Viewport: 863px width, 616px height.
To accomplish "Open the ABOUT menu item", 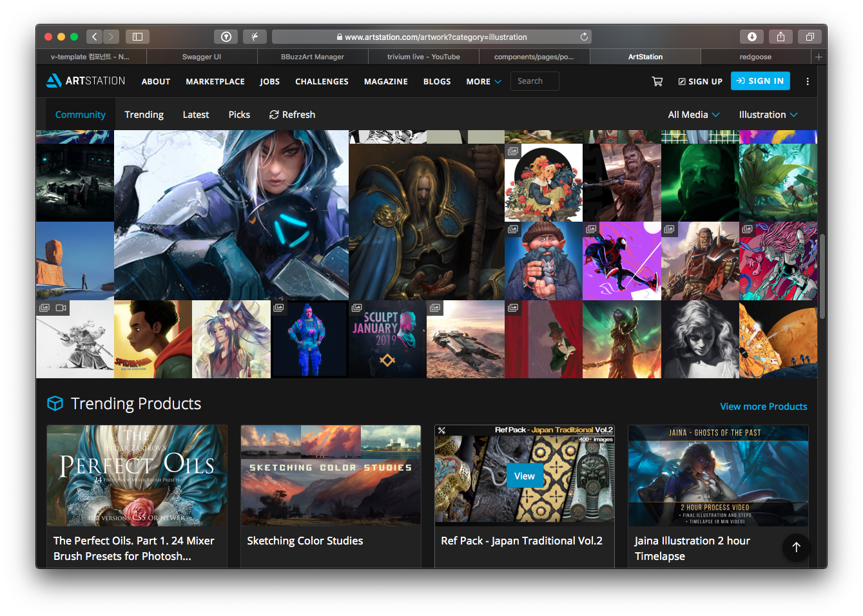I will pyautogui.click(x=156, y=82).
